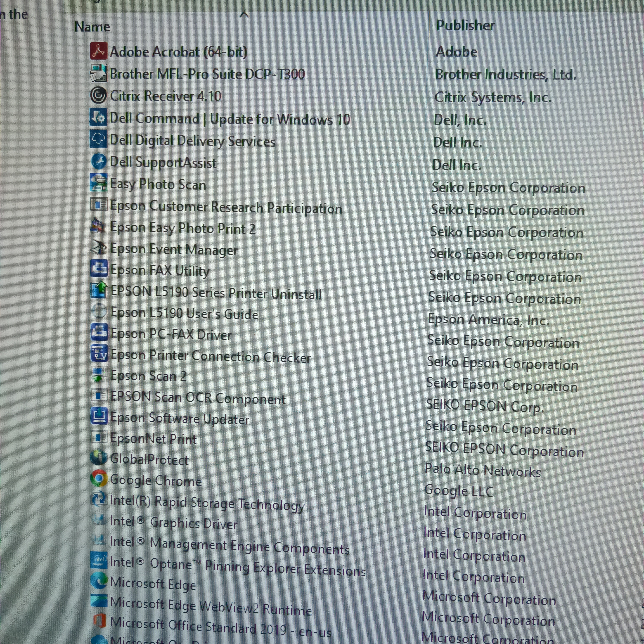The height and width of the screenshot is (644, 644).
Task: Click the Epson FAX Utility icon
Action: [x=99, y=269]
